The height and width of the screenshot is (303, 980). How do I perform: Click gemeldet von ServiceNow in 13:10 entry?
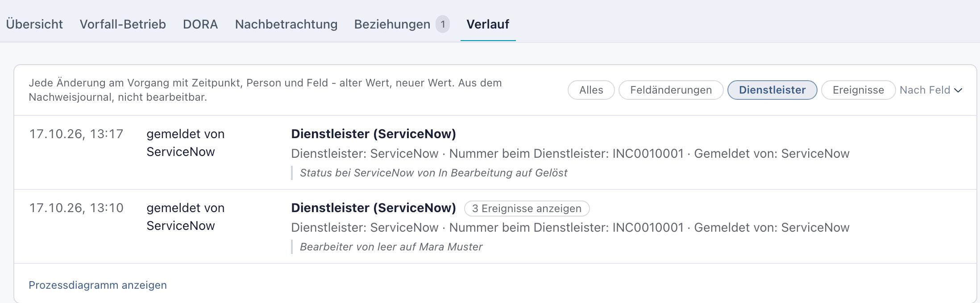coord(186,217)
